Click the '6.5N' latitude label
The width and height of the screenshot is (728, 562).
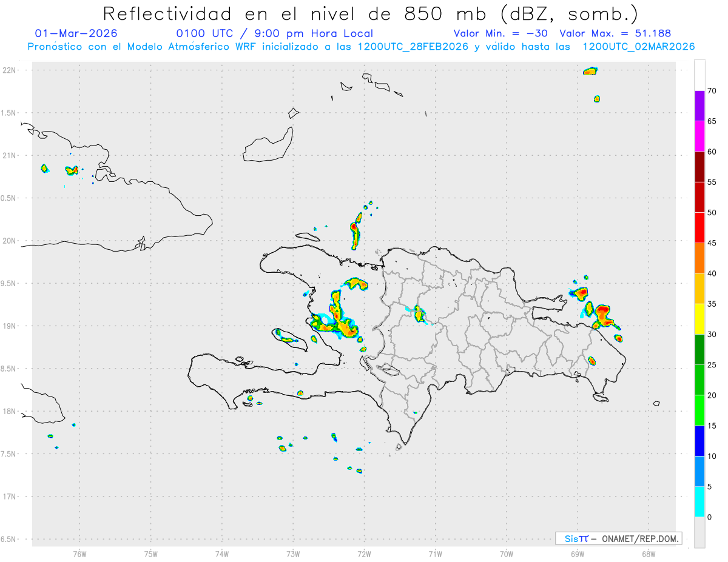(x=9, y=540)
